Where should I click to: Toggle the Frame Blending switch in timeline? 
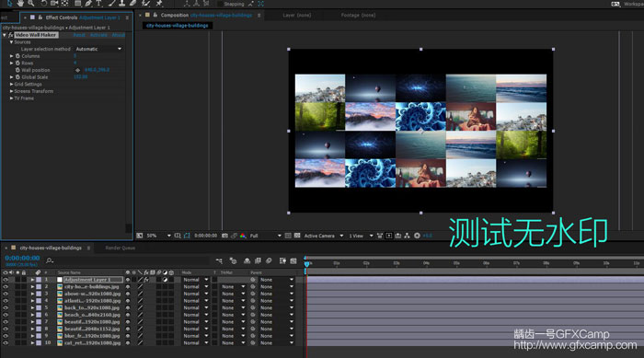(258, 260)
